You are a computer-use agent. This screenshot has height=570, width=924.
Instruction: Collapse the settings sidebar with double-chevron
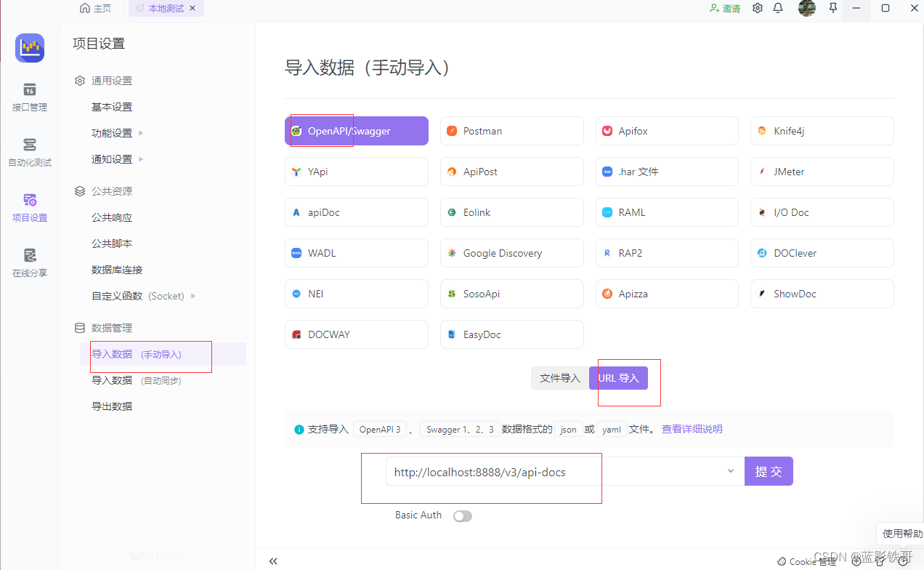coord(273,561)
